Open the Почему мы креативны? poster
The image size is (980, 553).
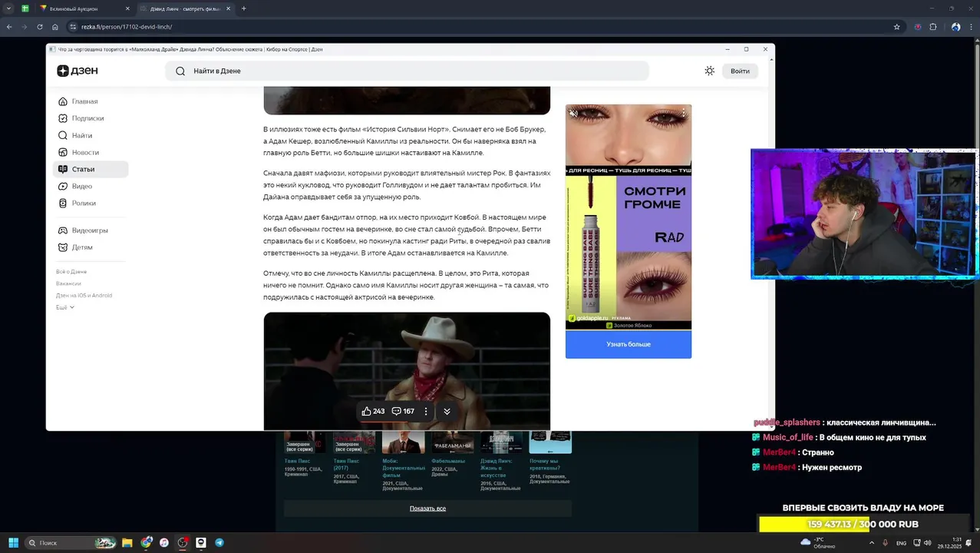(x=550, y=442)
